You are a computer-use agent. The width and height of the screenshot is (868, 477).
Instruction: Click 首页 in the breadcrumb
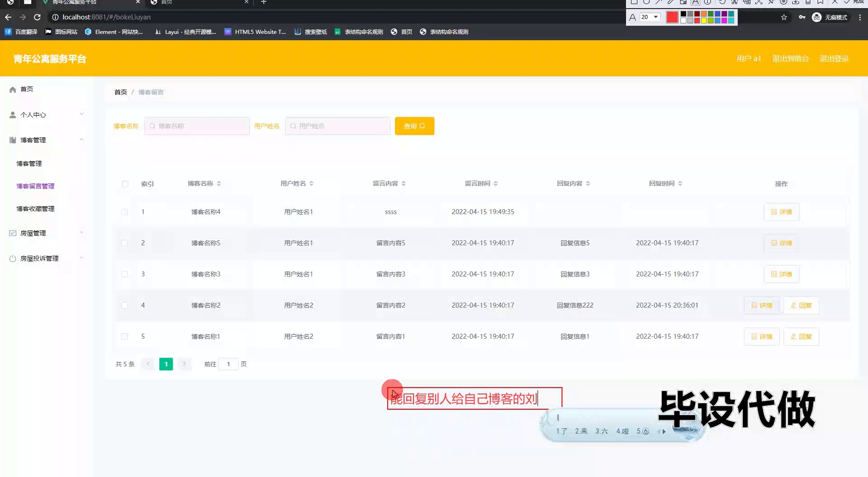[121, 92]
